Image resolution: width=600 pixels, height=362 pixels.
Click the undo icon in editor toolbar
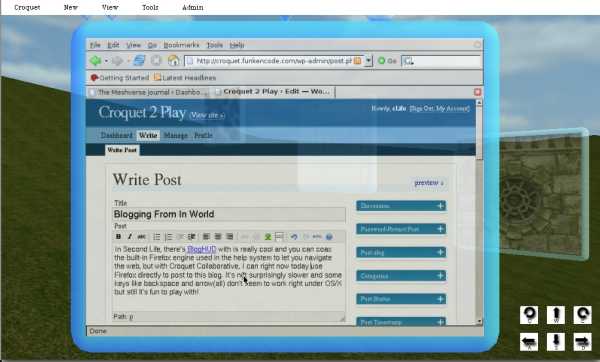pyautogui.click(x=294, y=237)
